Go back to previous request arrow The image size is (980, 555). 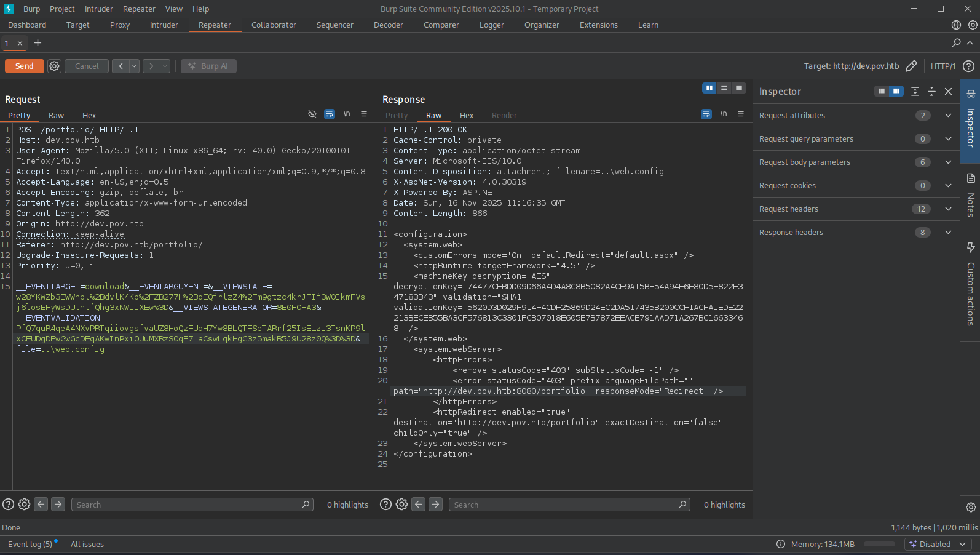(x=121, y=66)
